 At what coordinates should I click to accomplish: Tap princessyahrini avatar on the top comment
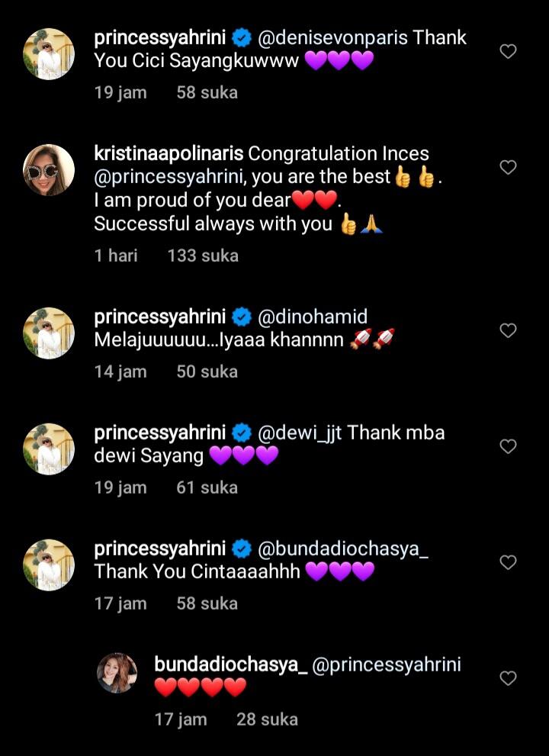(x=49, y=54)
